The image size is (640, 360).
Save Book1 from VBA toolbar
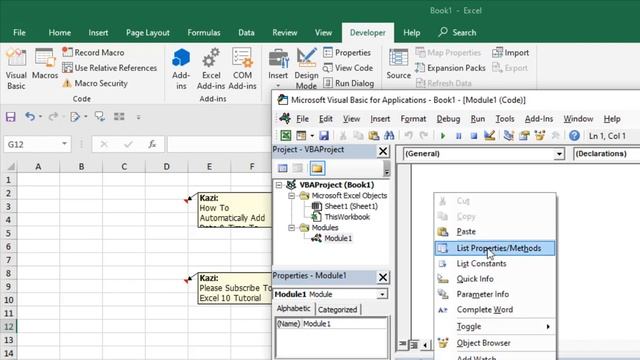click(324, 136)
